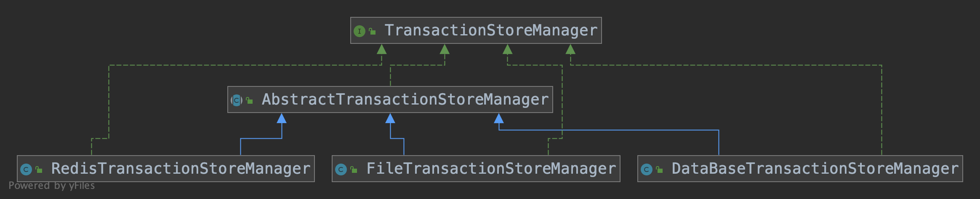Select the TransactionStoreManager node
Viewport: 980px width, 199px height.
tap(476, 30)
